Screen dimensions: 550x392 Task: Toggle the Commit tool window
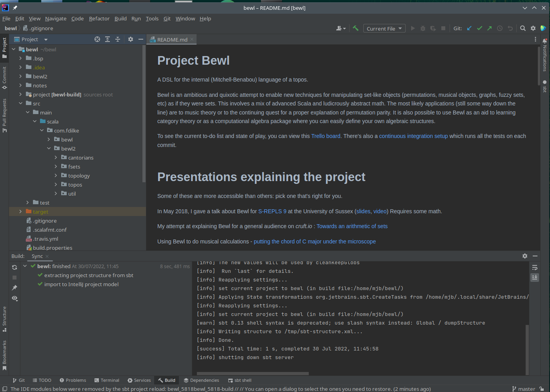click(x=4, y=78)
